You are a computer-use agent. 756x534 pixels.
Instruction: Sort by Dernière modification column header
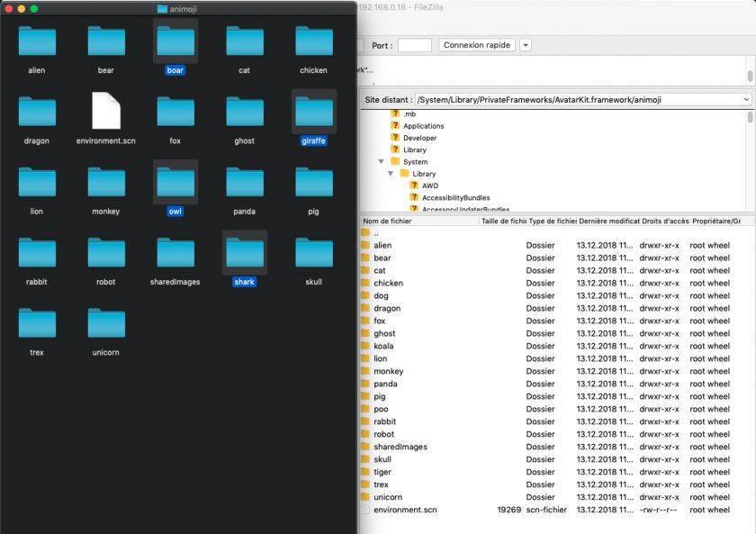coord(607,221)
